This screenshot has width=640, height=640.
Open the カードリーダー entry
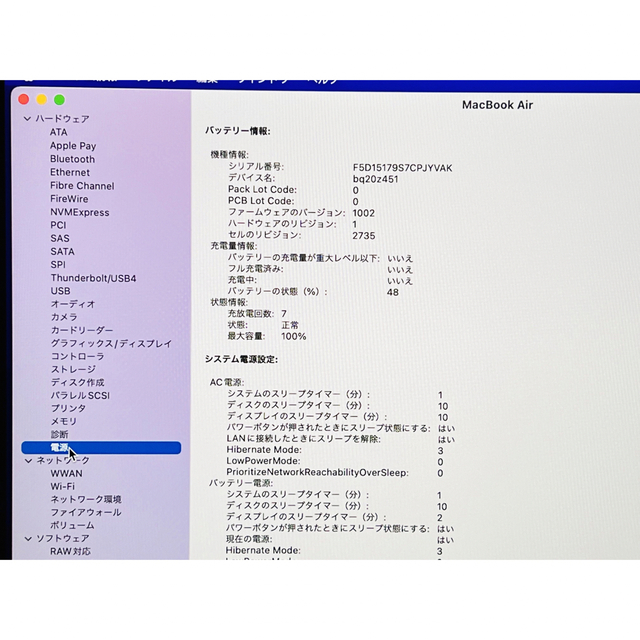click(x=82, y=330)
